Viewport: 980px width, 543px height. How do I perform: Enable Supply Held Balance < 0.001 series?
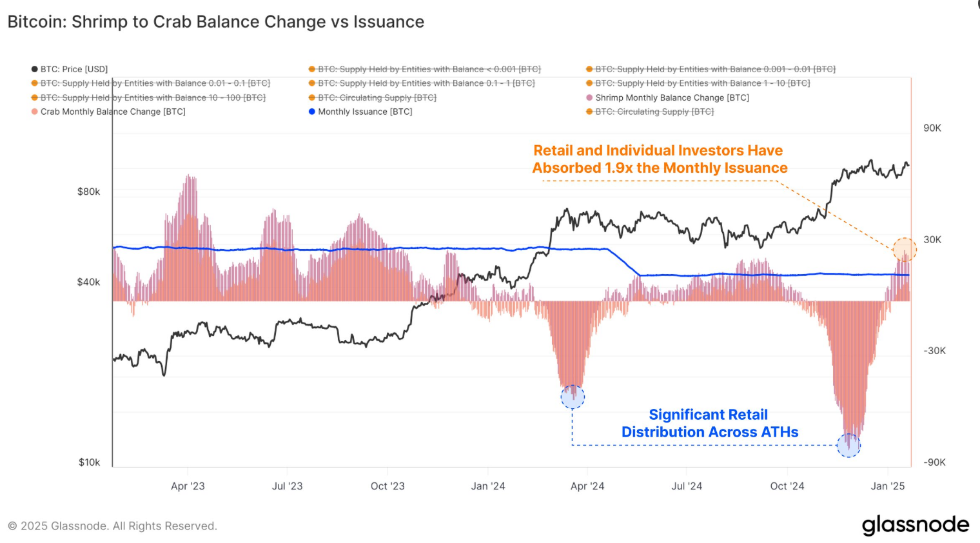(x=425, y=69)
